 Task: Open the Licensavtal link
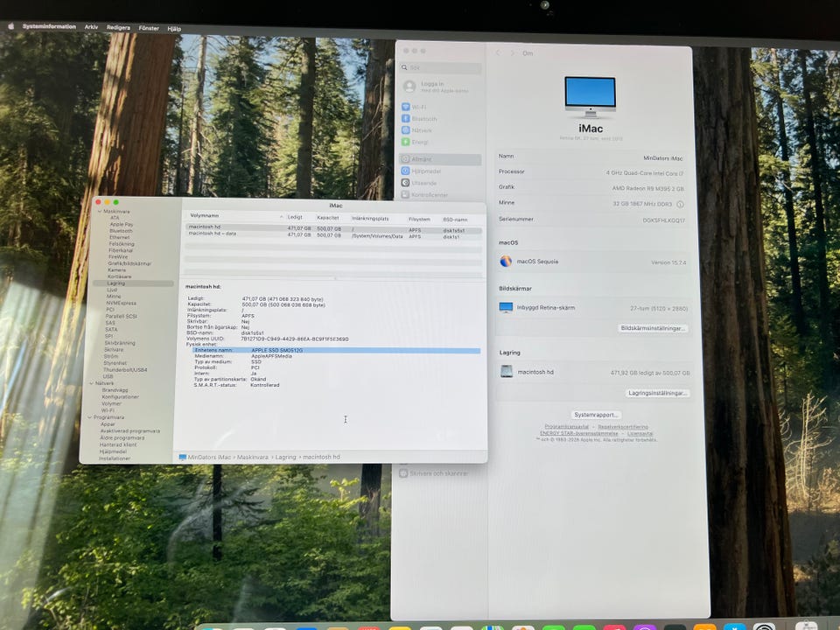[640, 433]
